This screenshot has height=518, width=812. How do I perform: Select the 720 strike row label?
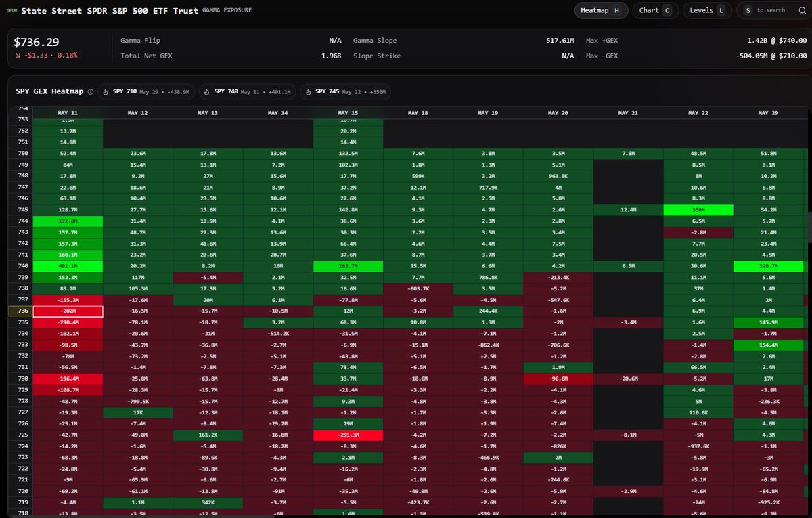[x=20, y=491]
